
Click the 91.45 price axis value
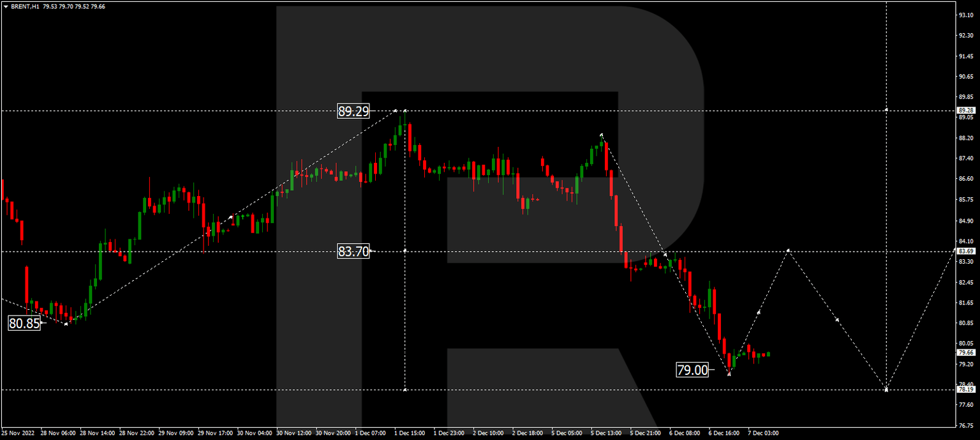pyautogui.click(x=965, y=56)
